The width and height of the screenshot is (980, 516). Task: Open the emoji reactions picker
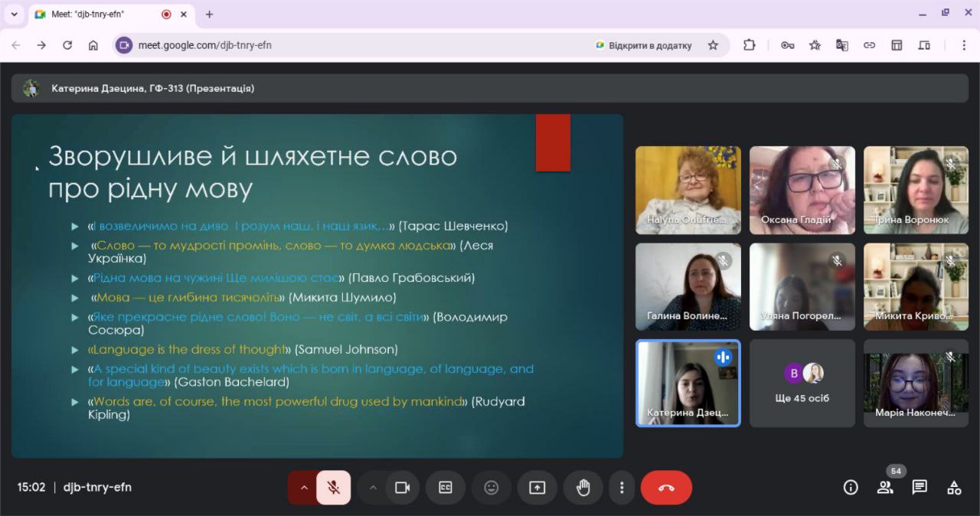492,488
